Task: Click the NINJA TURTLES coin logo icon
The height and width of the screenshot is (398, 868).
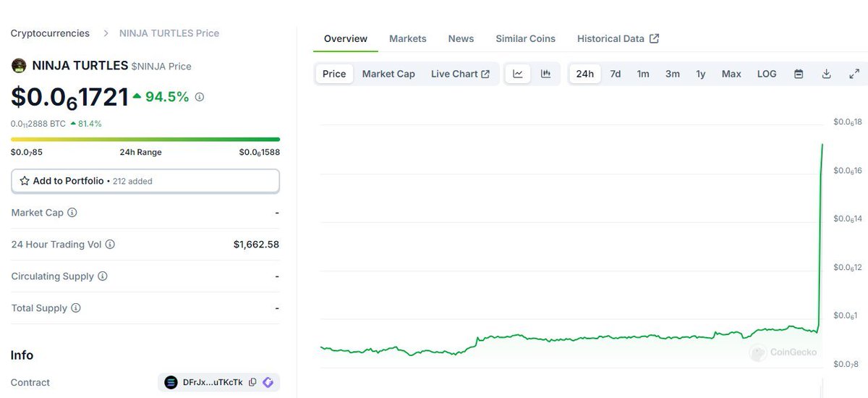Action: pos(19,66)
